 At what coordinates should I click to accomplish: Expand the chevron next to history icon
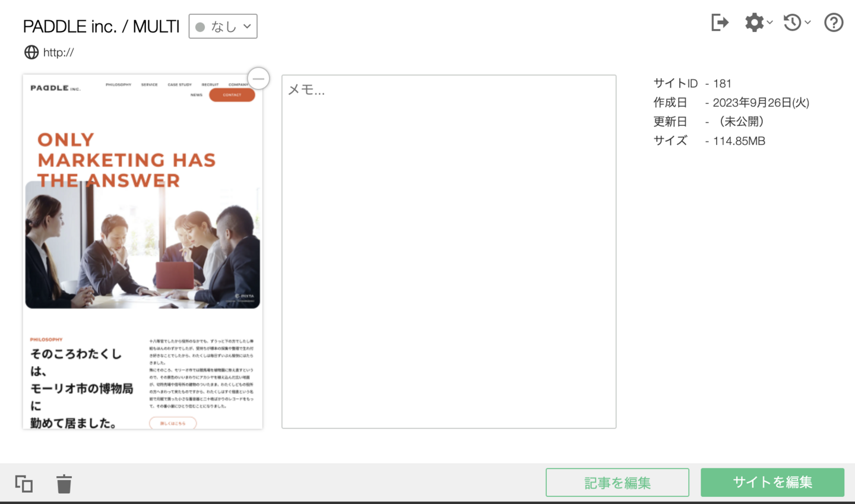(807, 23)
